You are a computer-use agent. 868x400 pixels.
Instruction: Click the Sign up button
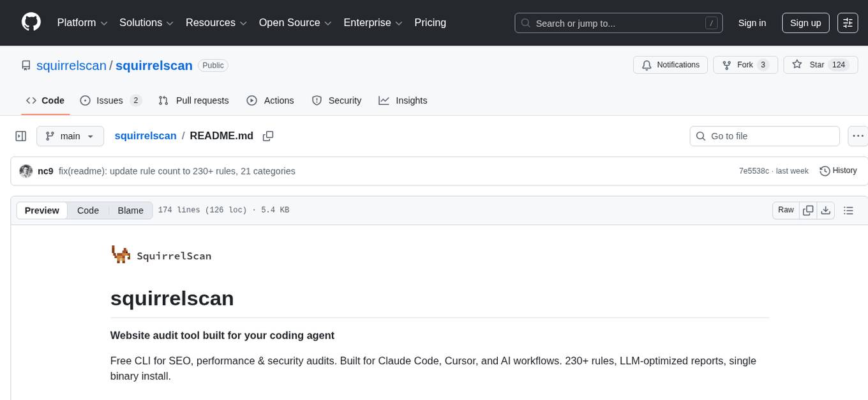805,23
